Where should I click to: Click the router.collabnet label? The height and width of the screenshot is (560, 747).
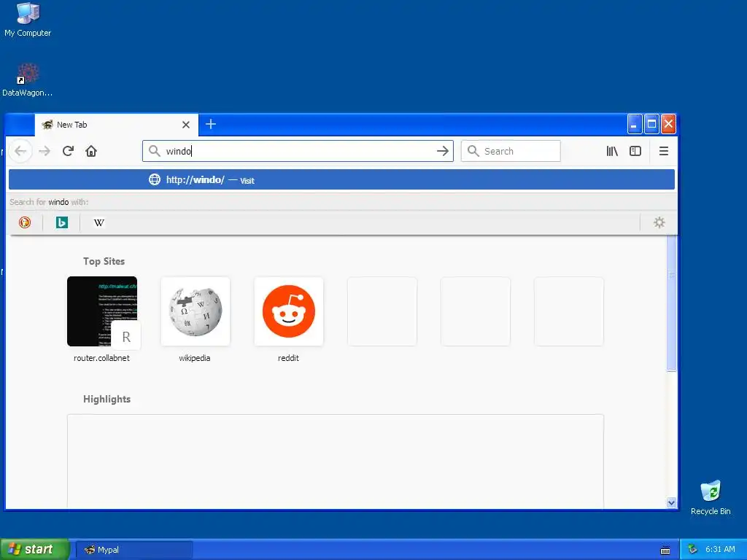coord(101,358)
